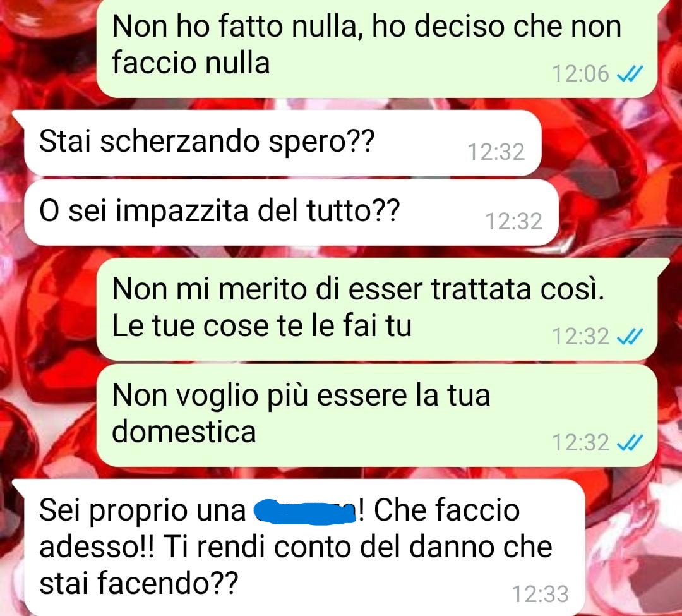This screenshot has width=682, height=616.
Task: Tap the 12:33 timestamp on last message
Action: click(540, 594)
